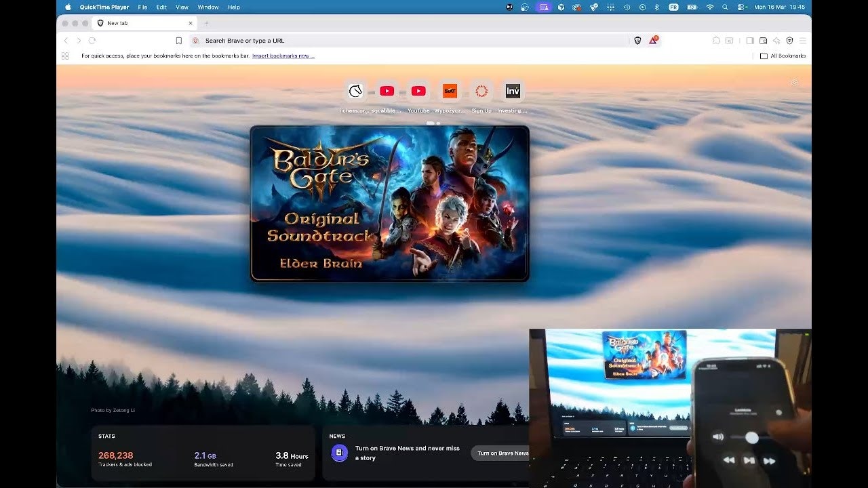Click the Search Brave or type a URL field
The image size is (868, 488).
pyautogui.click(x=410, y=41)
